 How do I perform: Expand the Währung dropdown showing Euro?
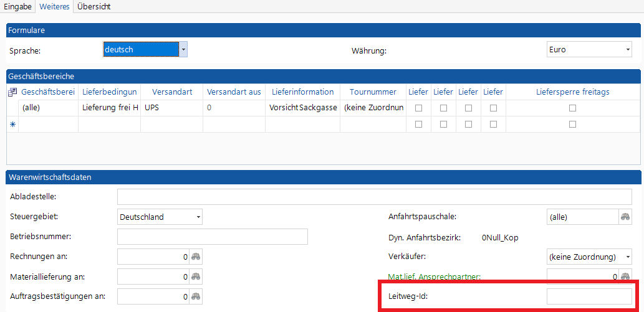627,49
